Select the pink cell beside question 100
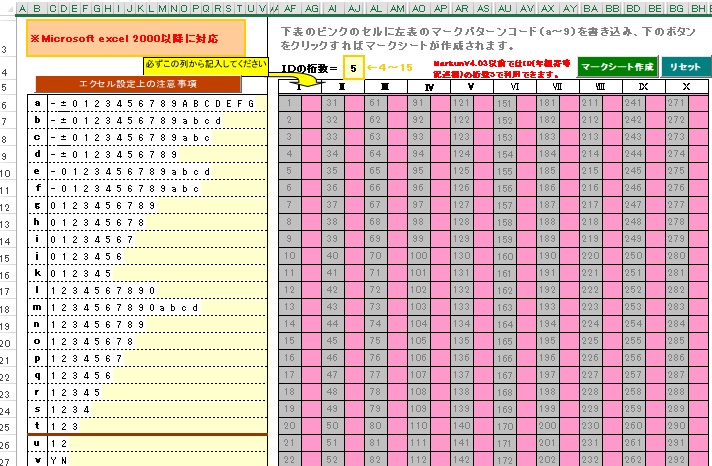This screenshot has width=712, height=466. [x=440, y=256]
